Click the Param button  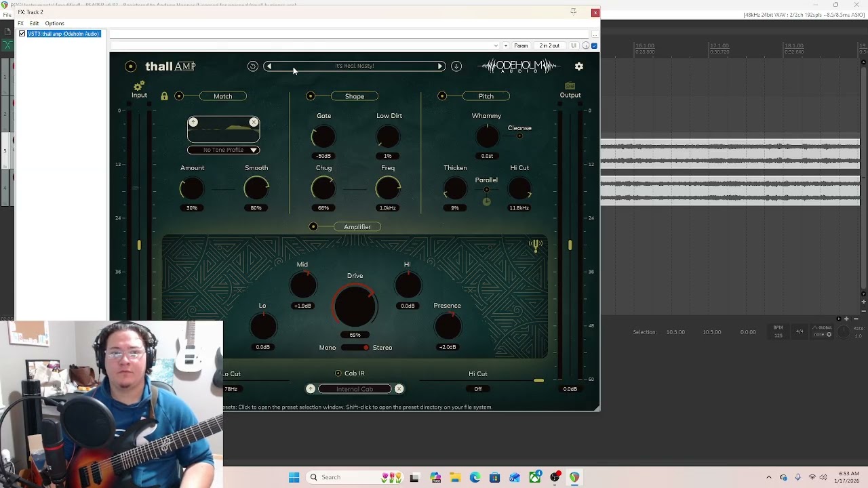tap(521, 46)
